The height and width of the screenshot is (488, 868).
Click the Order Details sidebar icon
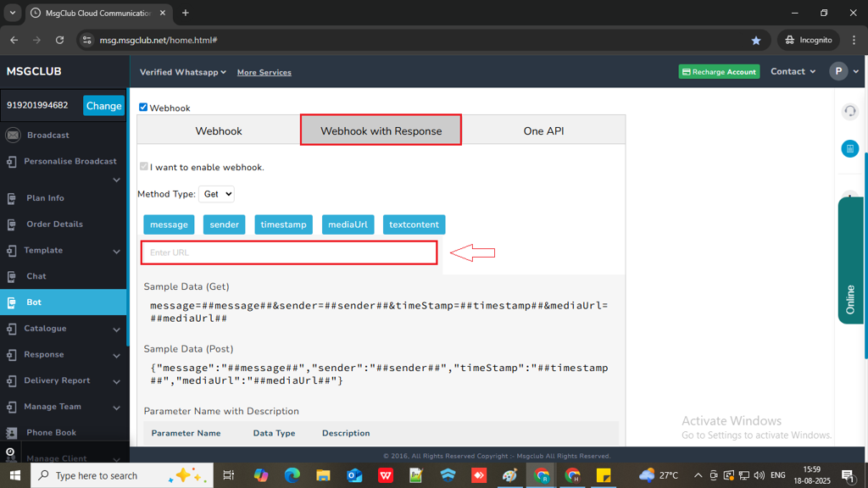coord(12,225)
